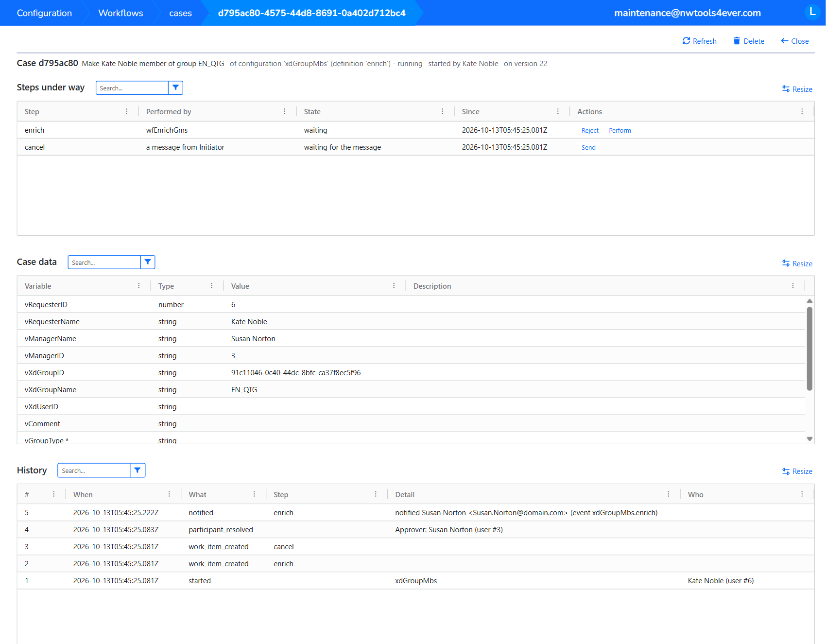The image size is (826, 644).
Task: Apply filter in Steps under way
Action: click(x=175, y=87)
